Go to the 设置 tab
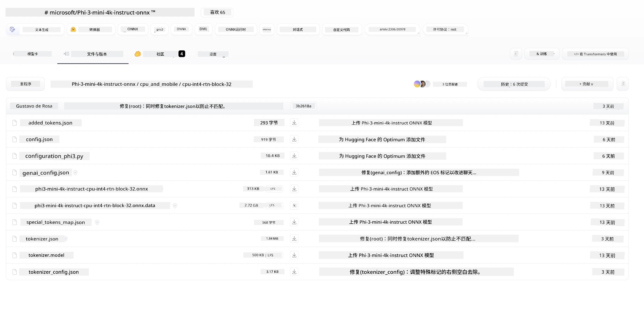644x318 pixels. 213,54
